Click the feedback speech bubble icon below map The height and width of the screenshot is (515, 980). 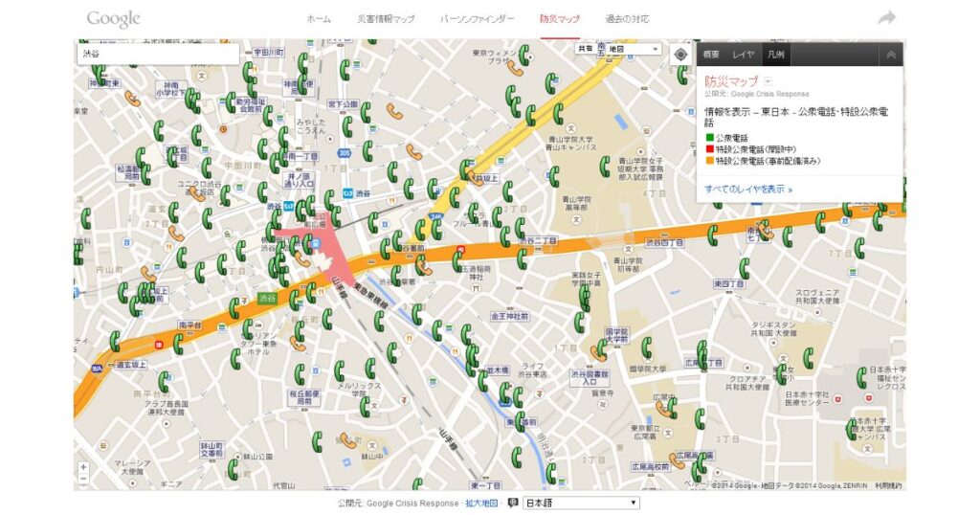point(513,503)
